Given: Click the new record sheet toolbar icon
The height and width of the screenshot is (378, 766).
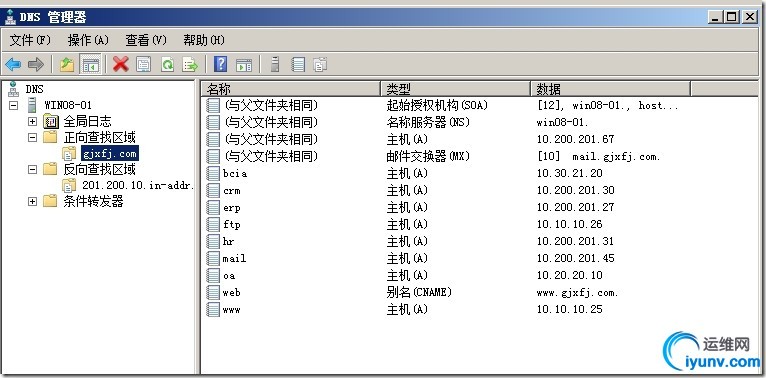Looking at the screenshot, I should coord(298,64).
